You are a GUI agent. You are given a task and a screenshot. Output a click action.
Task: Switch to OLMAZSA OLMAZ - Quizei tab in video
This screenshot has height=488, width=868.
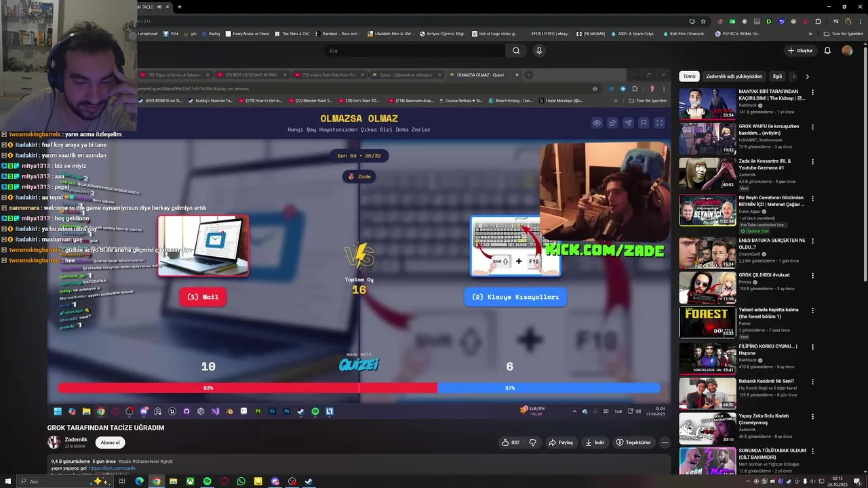[484, 75]
